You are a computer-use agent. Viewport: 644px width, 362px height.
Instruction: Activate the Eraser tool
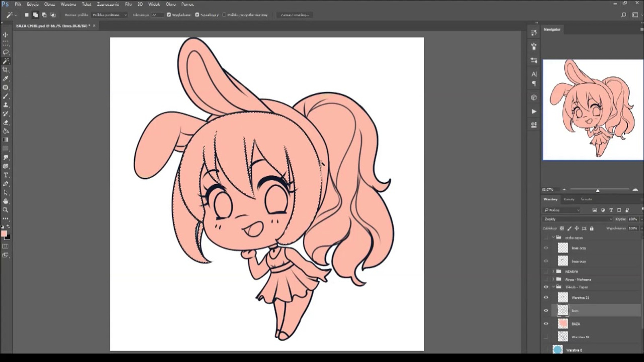6,123
